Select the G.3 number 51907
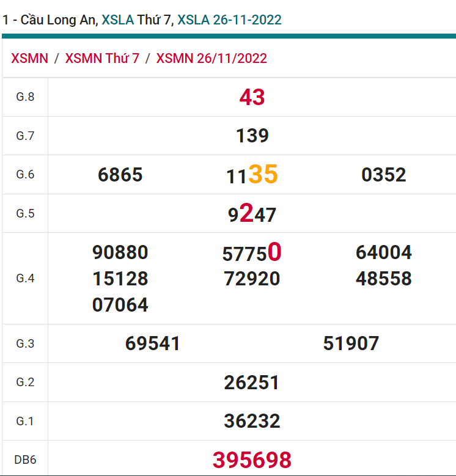The width and height of the screenshot is (456, 476). pos(351,343)
